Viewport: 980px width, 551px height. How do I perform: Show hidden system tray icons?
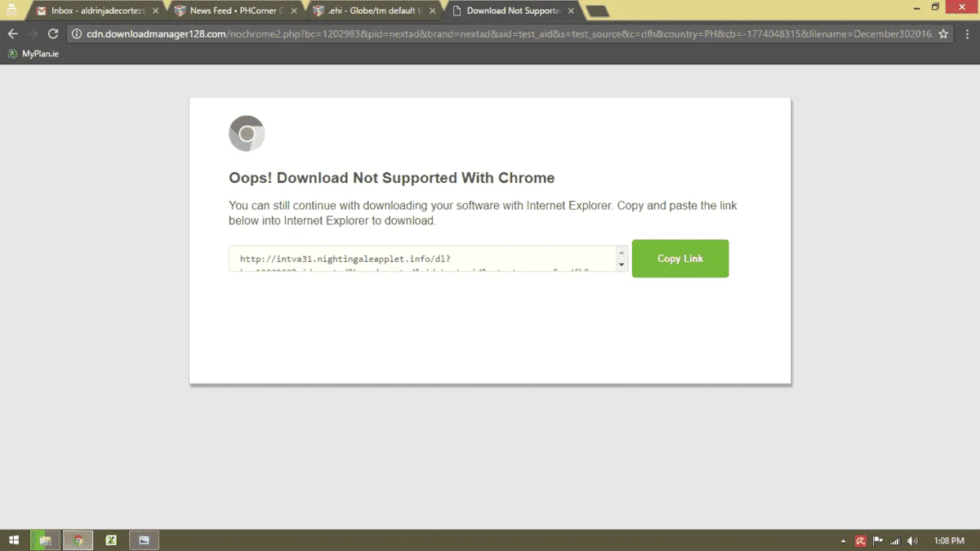[844, 541]
